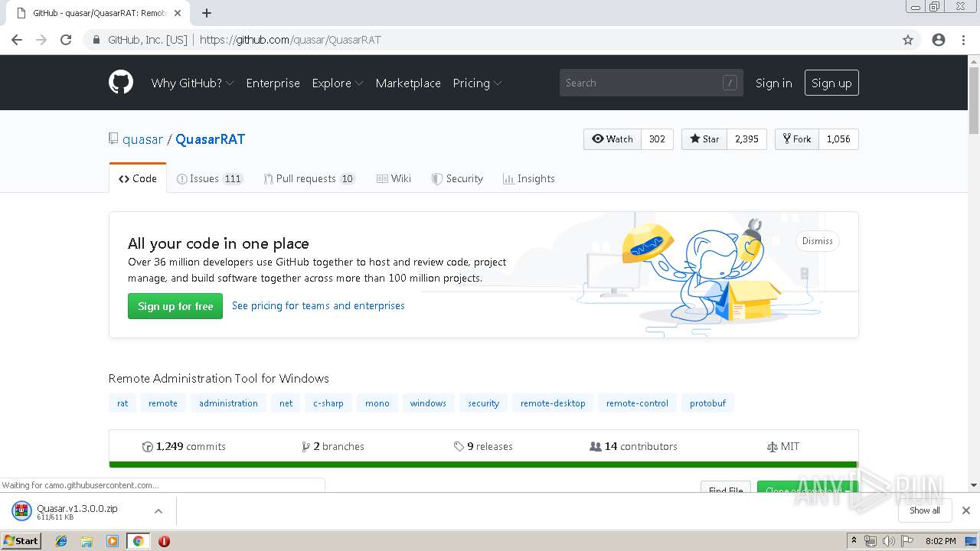Click the MIT license scale icon
Screen dimensions: 980x551
pyautogui.click(x=772, y=447)
